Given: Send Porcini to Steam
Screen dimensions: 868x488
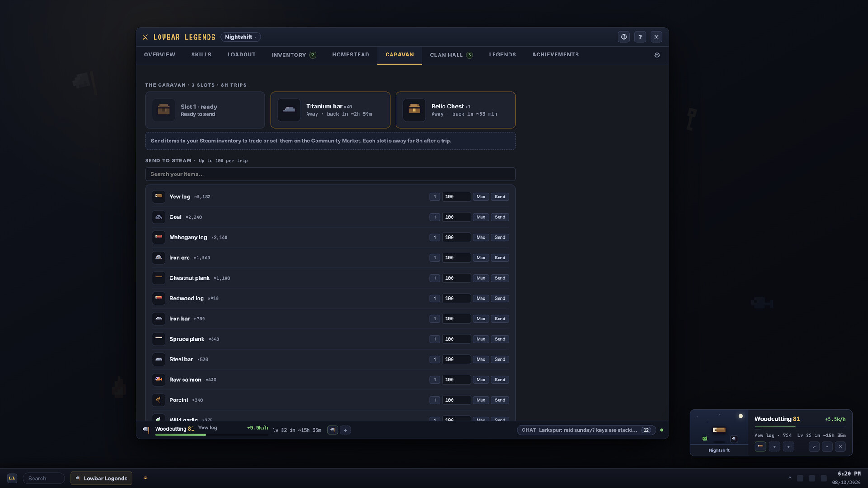Looking at the screenshot, I should point(500,400).
